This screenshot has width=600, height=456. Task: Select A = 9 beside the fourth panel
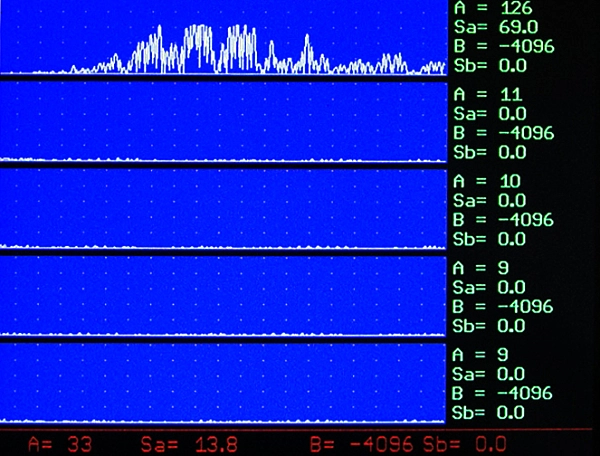481,268
